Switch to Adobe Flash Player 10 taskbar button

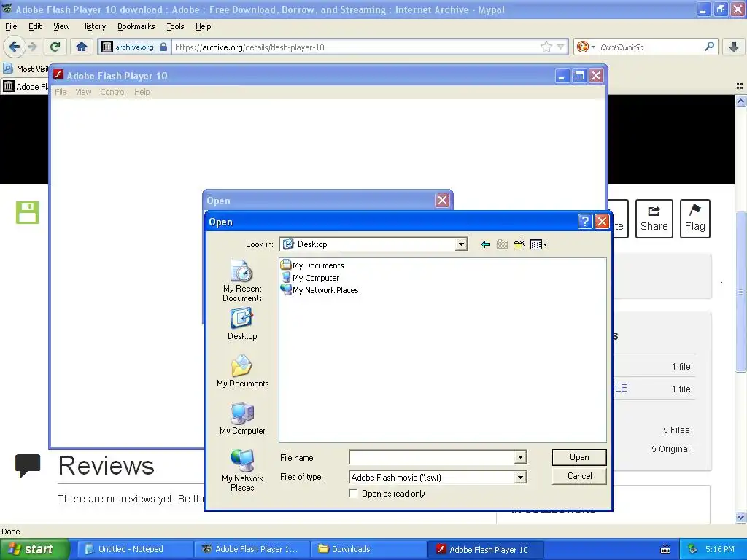485,549
